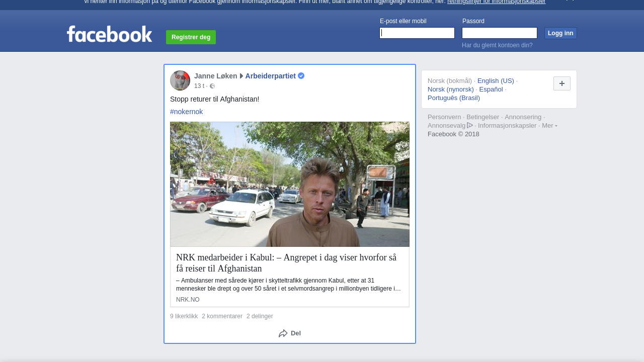Image resolution: width=644 pixels, height=362 pixels.
Task: Focus the Passord input field
Action: pos(500,33)
